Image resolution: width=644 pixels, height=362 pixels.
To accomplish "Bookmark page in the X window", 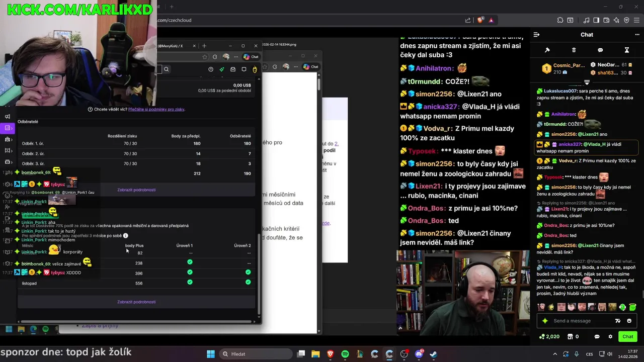I will (205, 57).
